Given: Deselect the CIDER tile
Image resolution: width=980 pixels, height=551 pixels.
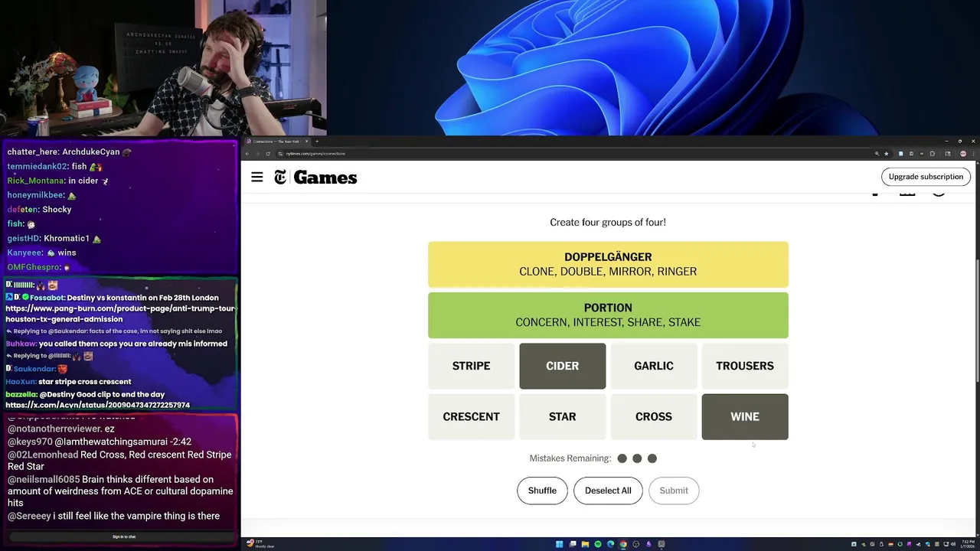Looking at the screenshot, I should (562, 366).
